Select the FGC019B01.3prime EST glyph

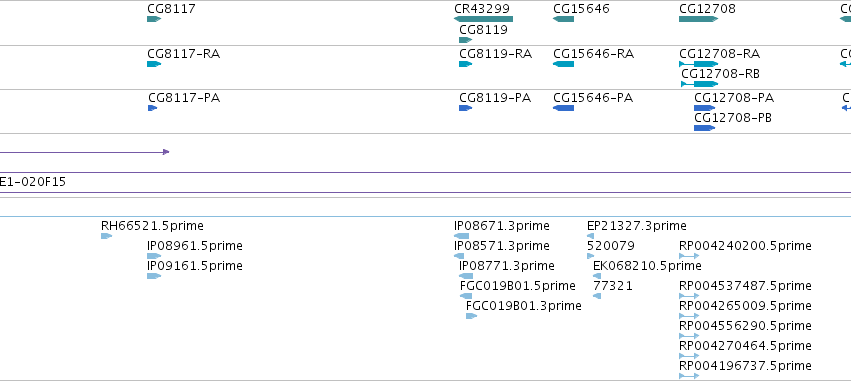click(471, 316)
